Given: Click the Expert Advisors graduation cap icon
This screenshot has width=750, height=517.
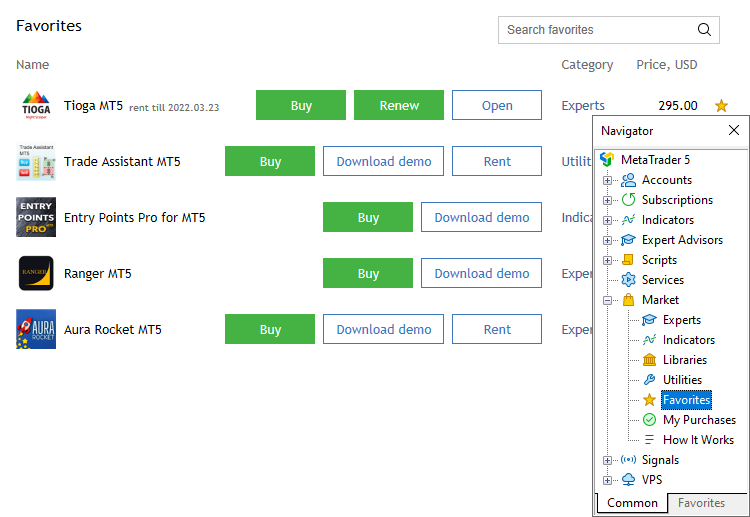Looking at the screenshot, I should [628, 240].
